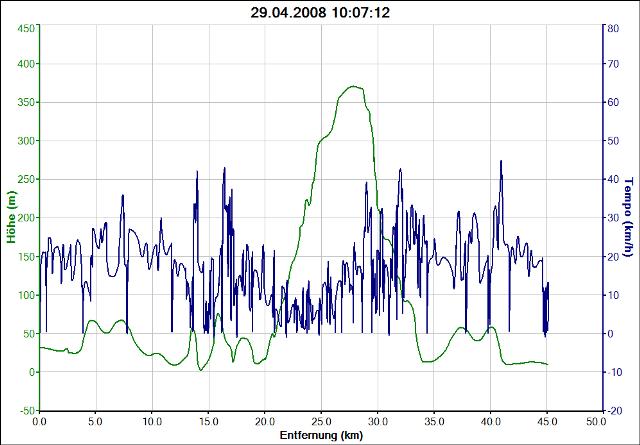Viewport: 640px width, 445px height.
Task: Click the highest blue speed spike
Action: click(x=501, y=161)
